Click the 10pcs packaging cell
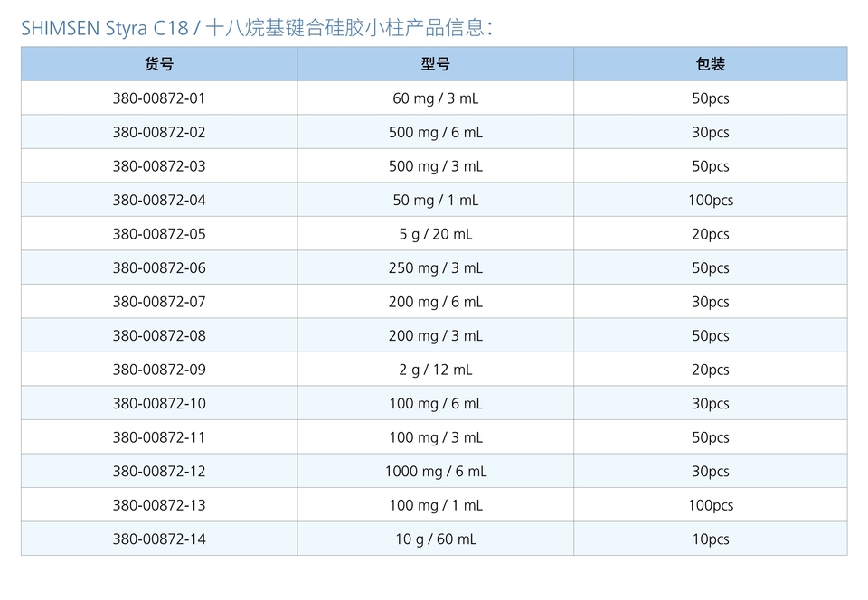868x600 pixels. click(710, 539)
